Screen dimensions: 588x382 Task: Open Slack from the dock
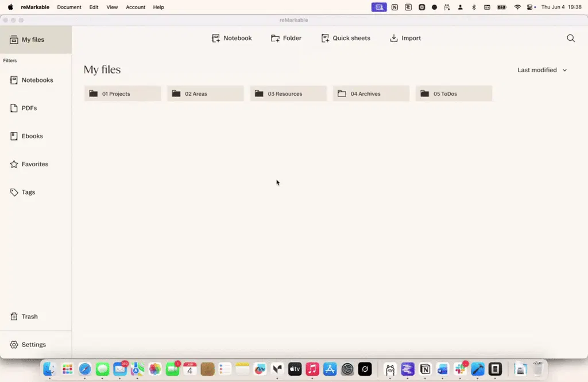[x=460, y=369]
